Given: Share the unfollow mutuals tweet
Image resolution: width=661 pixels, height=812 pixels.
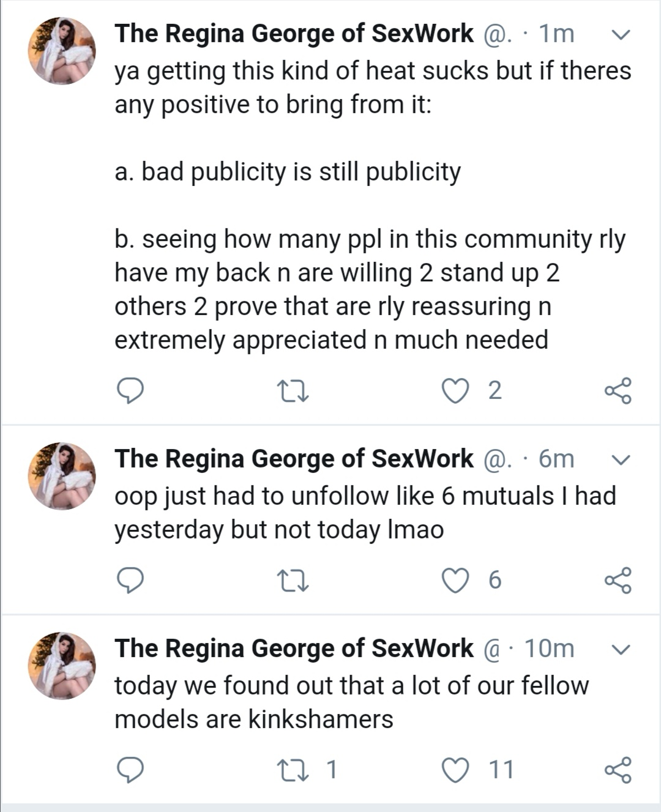Looking at the screenshot, I should pos(618,580).
